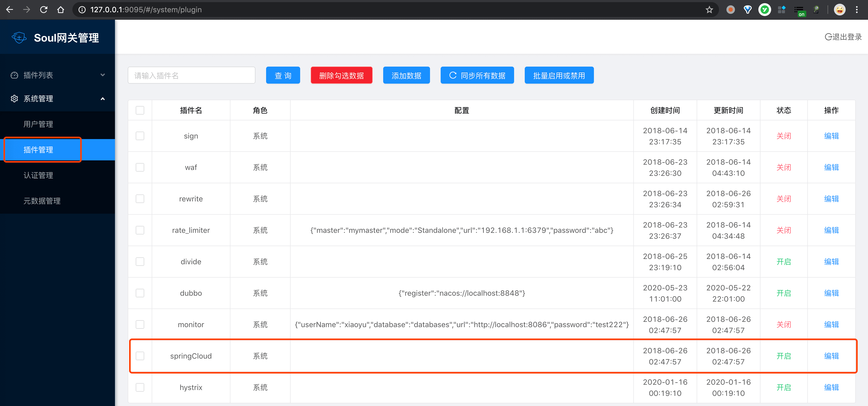Click the browser reload icon
This screenshot has height=406, width=868.
43,9
